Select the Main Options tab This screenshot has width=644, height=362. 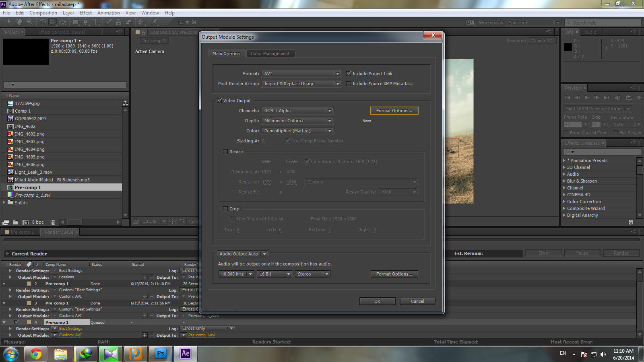pyautogui.click(x=226, y=53)
